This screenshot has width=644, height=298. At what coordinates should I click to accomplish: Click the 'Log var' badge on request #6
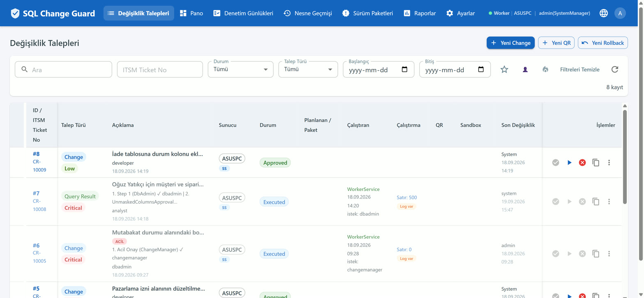point(406,258)
